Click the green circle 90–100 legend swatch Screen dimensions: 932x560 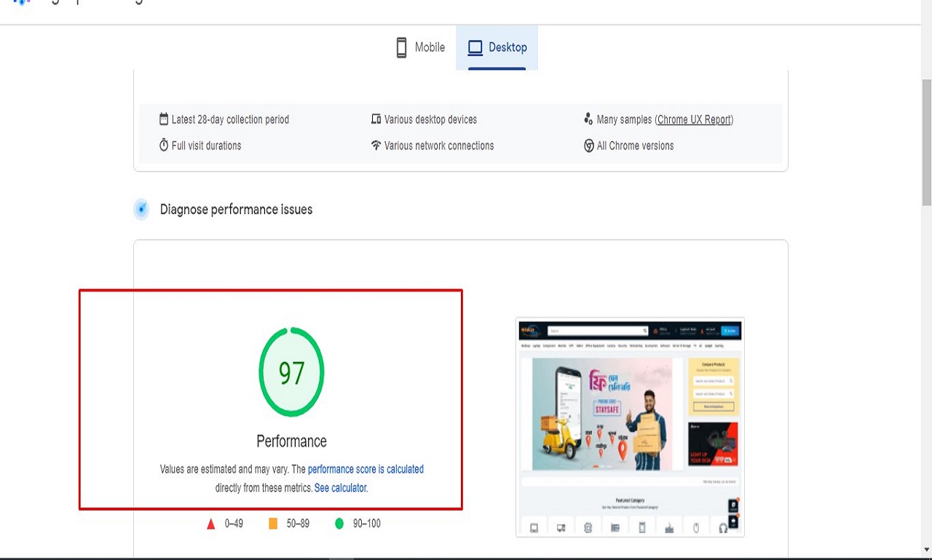pyautogui.click(x=339, y=524)
